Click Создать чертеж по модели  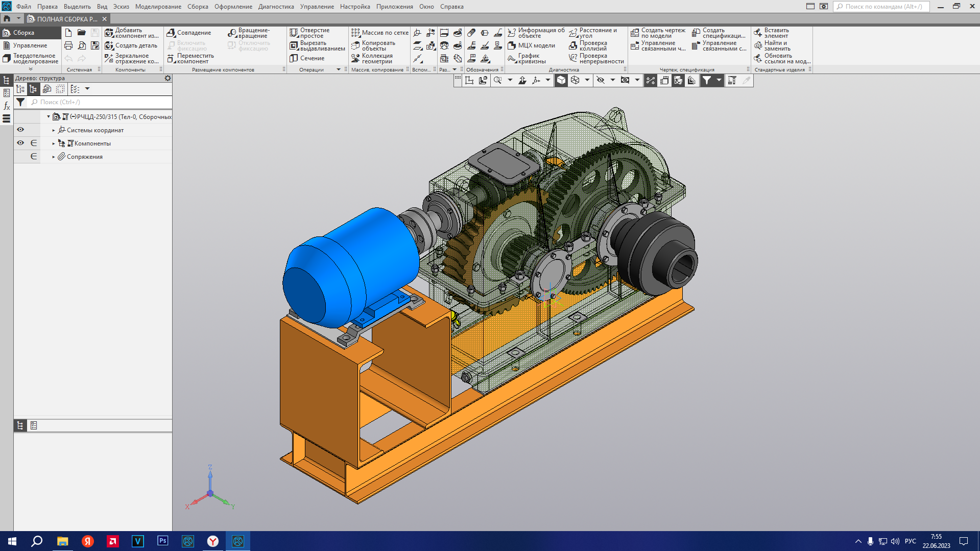(x=658, y=33)
